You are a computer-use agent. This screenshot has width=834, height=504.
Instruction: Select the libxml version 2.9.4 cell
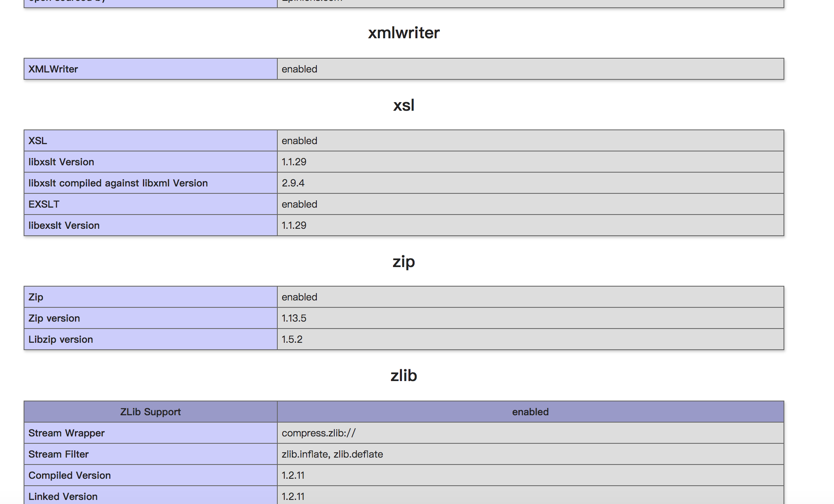click(293, 183)
